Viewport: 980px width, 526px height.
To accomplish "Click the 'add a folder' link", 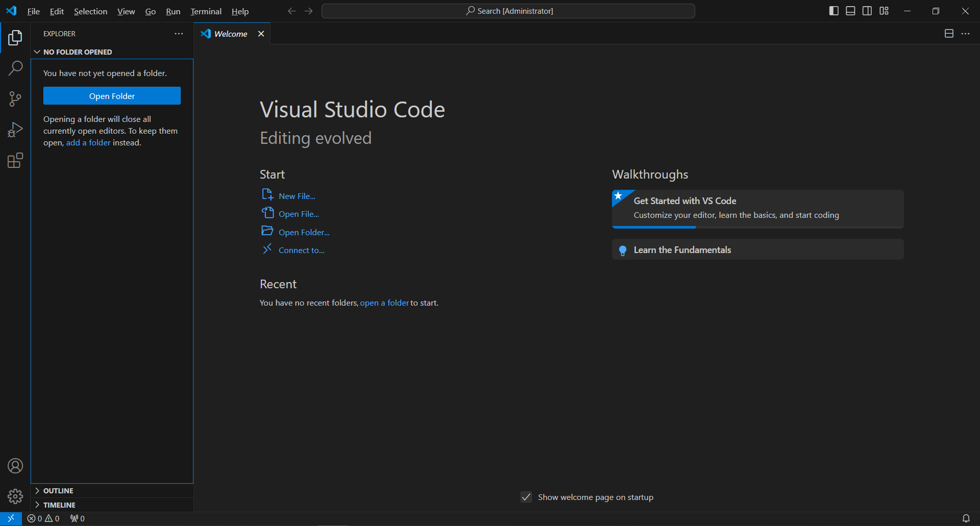I will pos(88,143).
